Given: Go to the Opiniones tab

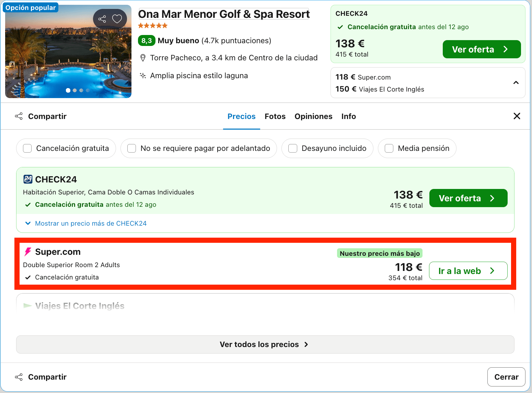Looking at the screenshot, I should (x=313, y=116).
